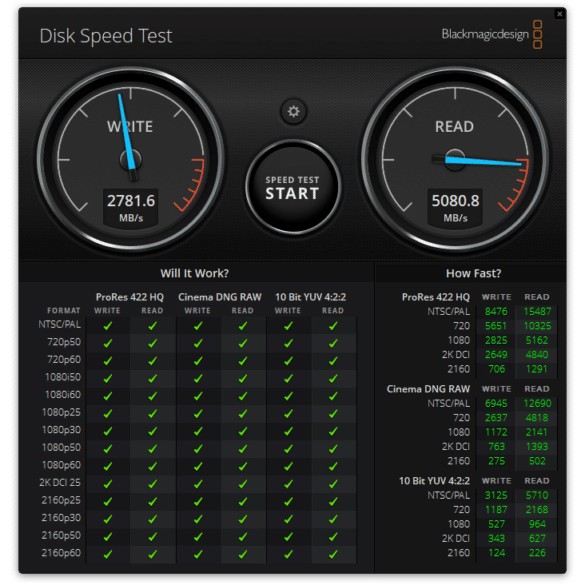Click ProRes 422 HQ 1080 write value 2825

496,340
